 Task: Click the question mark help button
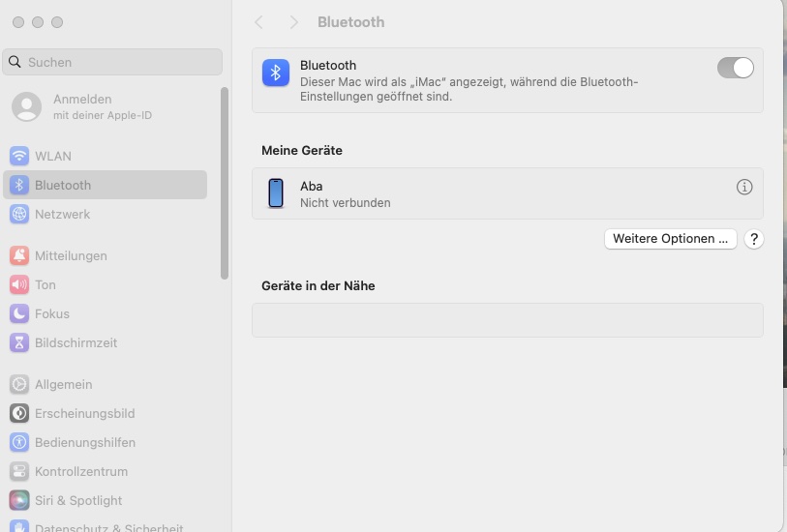[754, 239]
